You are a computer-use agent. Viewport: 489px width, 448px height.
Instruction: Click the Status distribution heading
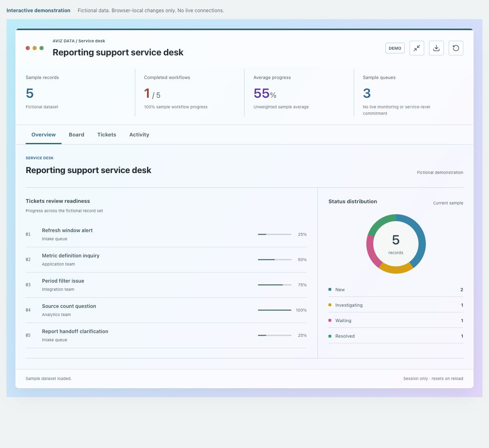[x=352, y=201]
